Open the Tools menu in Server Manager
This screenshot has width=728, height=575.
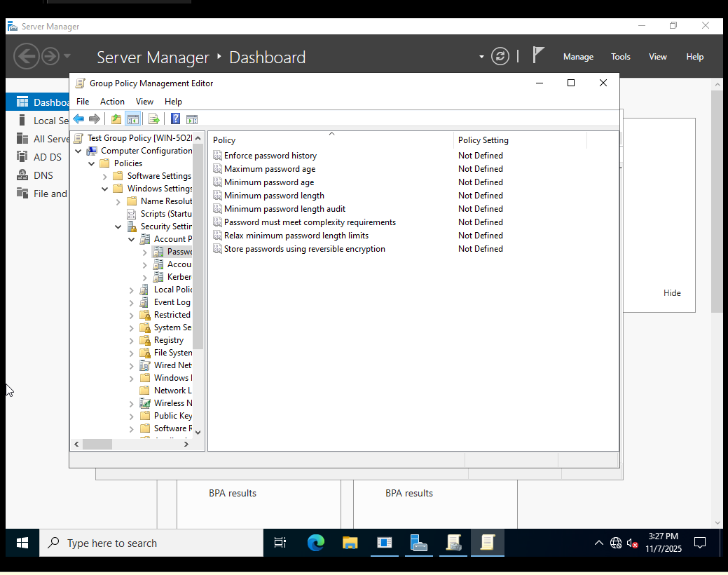click(x=620, y=57)
